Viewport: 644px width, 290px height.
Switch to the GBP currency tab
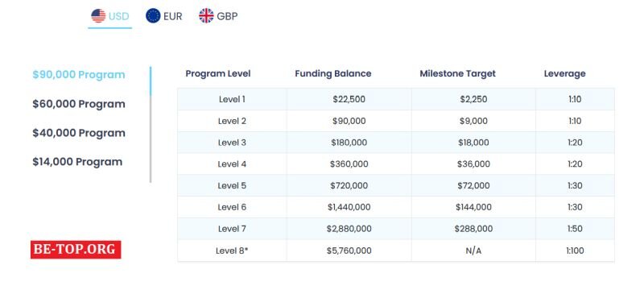tap(218, 16)
